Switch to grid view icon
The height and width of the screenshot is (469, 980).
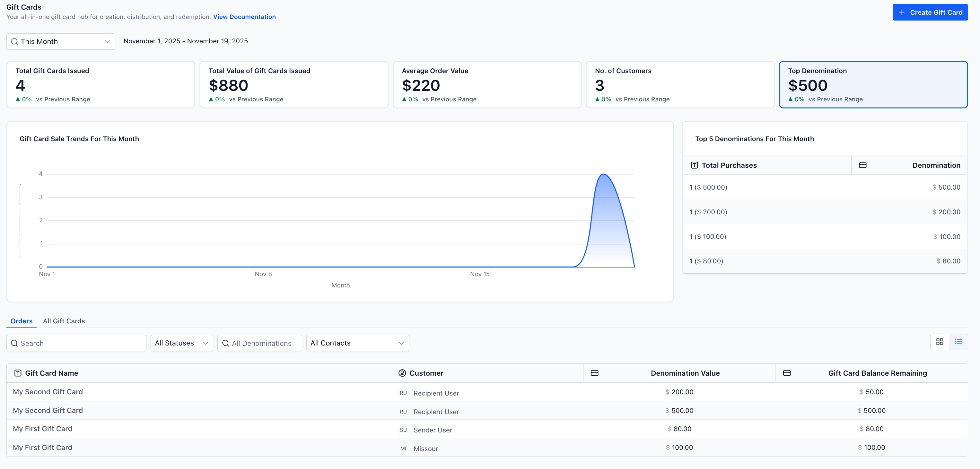pos(939,342)
